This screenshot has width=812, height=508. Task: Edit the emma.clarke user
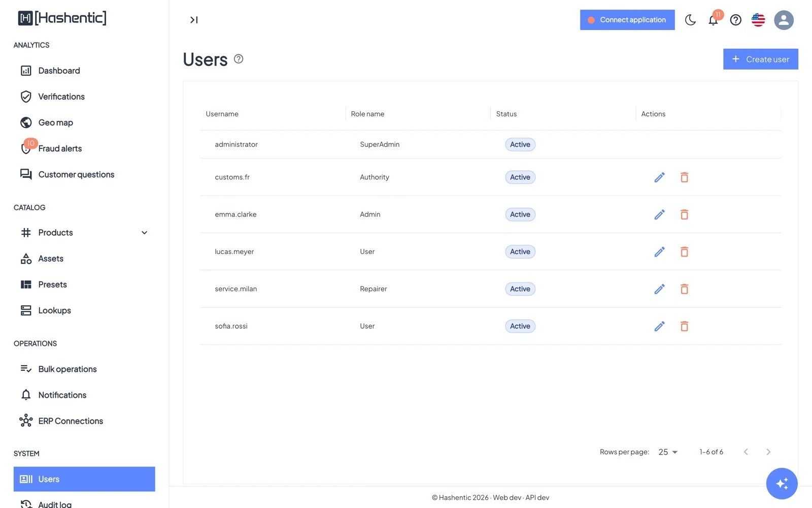tap(659, 214)
